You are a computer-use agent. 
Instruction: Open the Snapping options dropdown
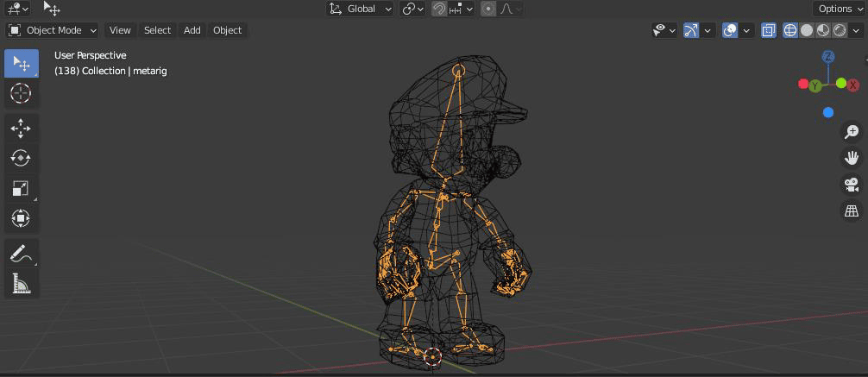pyautogui.click(x=461, y=9)
